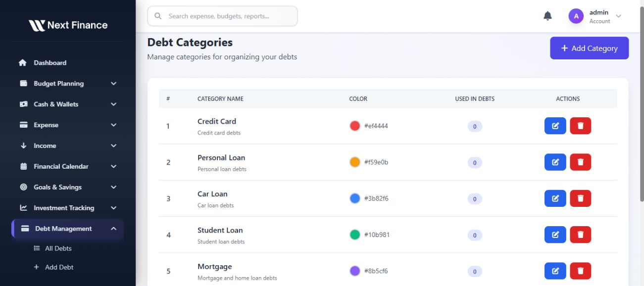Viewport: 644px width, 286px height.
Task: Click edit icon for Mortgage row
Action: click(x=555, y=271)
